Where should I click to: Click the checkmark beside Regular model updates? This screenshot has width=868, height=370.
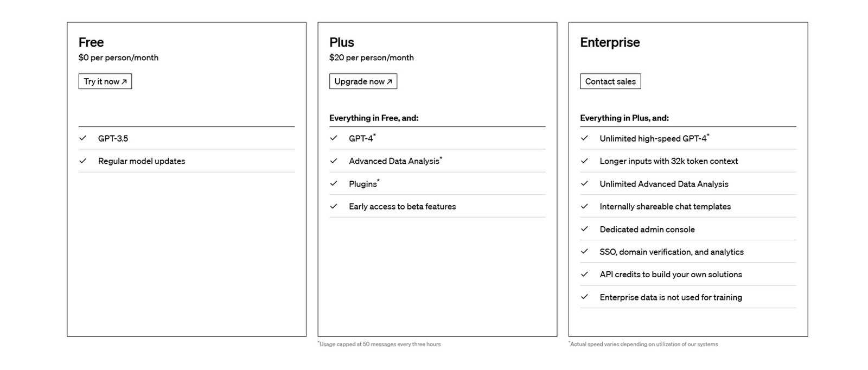coord(83,161)
